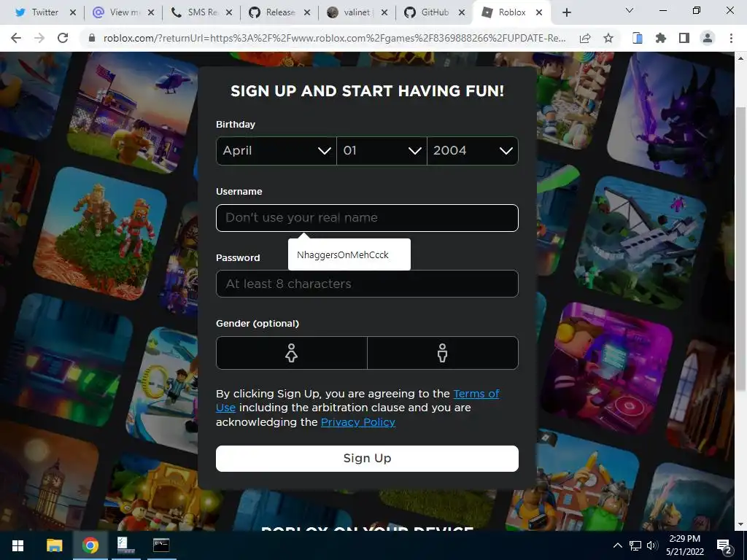The height and width of the screenshot is (560, 747).
Task: Open the Windows Start menu
Action: pyautogui.click(x=18, y=545)
